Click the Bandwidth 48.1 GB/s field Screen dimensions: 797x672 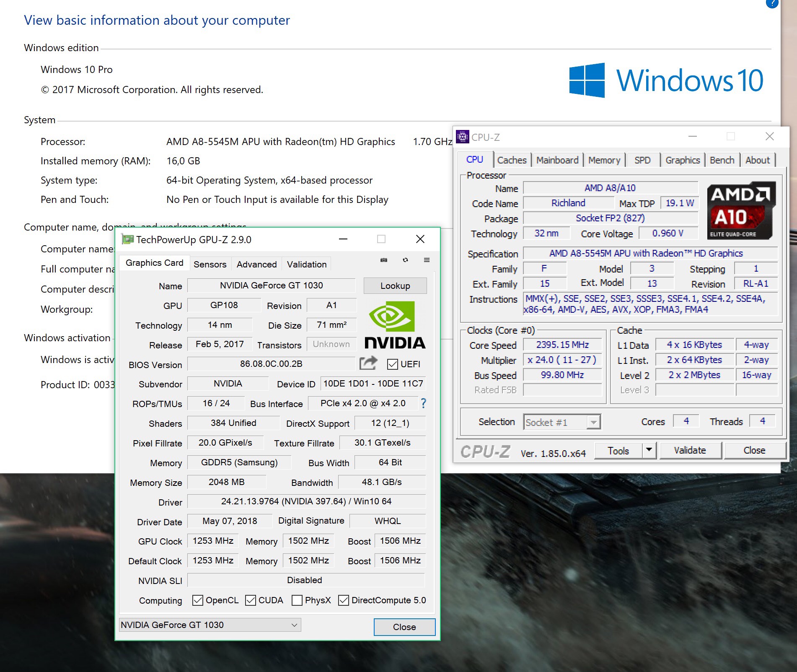382,482
